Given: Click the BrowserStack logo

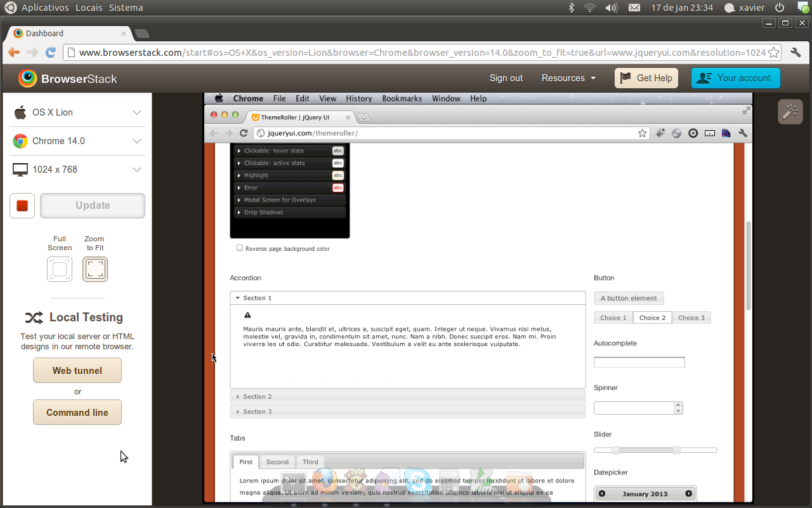Looking at the screenshot, I should [68, 78].
